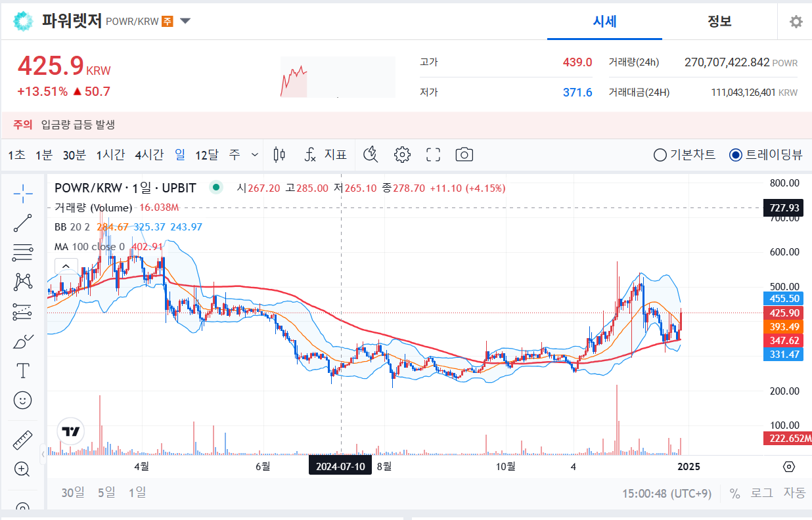Select the 1분 interval
Viewport: 812px width, 520px height.
[43, 155]
